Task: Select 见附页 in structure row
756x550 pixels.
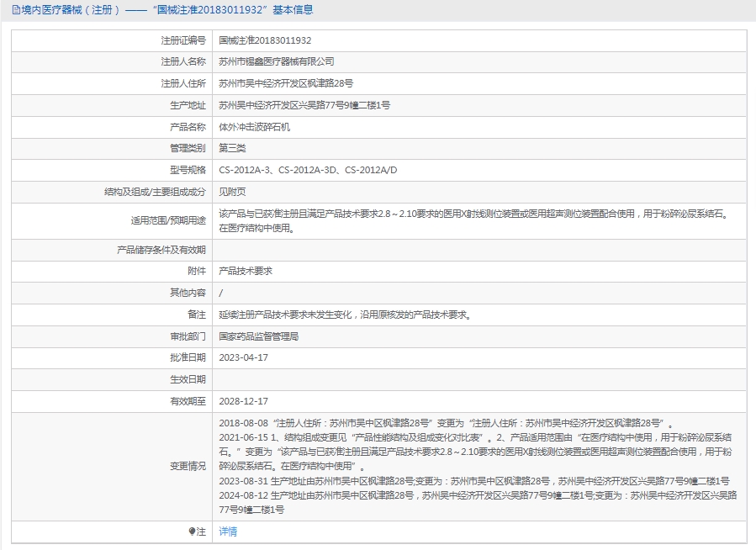Action: pyautogui.click(x=232, y=192)
